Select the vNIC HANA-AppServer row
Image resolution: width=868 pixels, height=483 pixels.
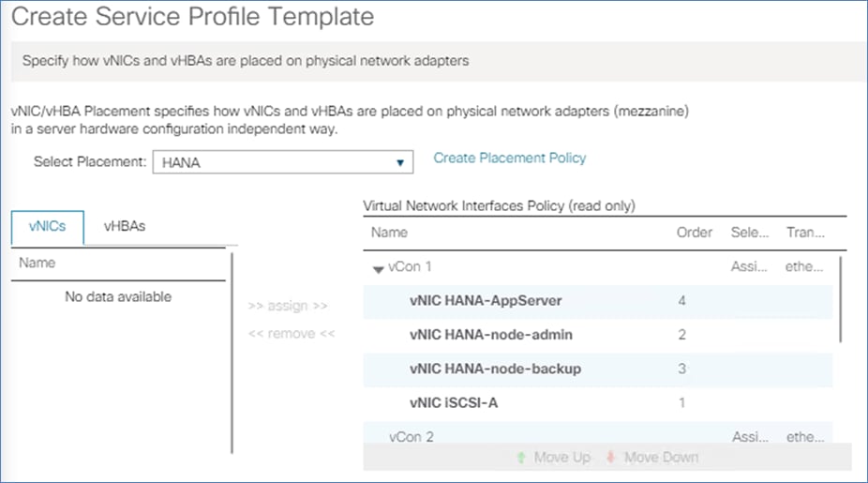pos(598,301)
